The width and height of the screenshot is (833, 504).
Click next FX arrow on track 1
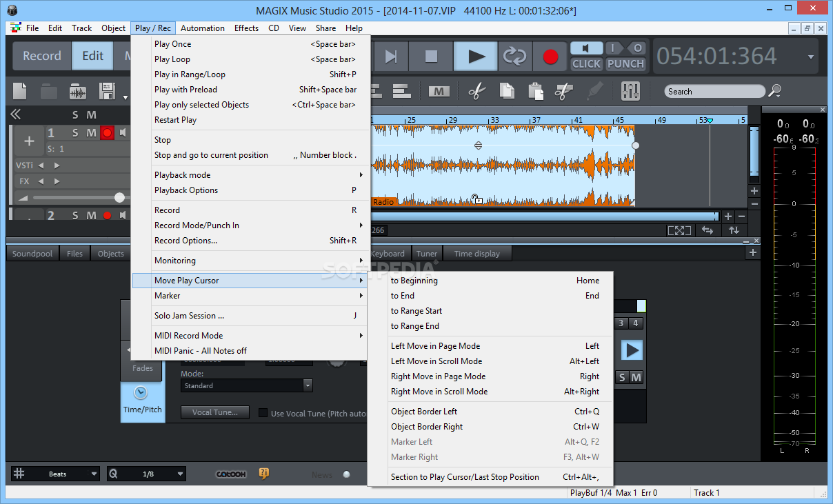click(57, 181)
